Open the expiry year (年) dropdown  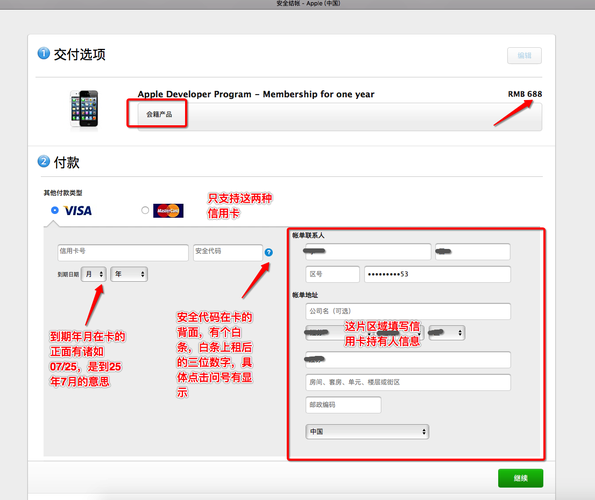point(129,274)
